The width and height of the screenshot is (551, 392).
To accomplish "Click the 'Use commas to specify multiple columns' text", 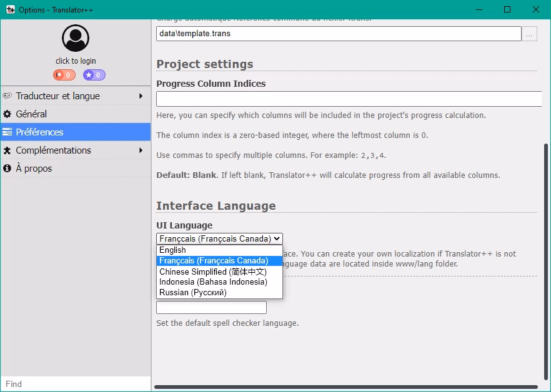I will click(271, 155).
